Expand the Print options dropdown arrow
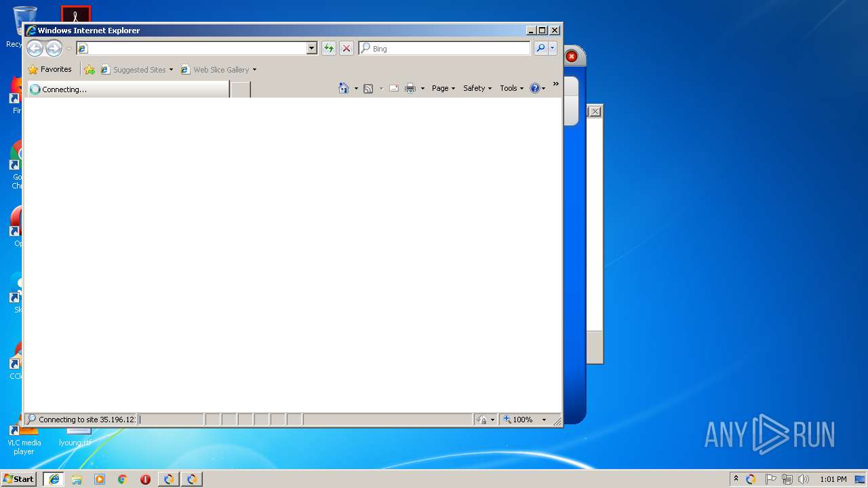Image resolution: width=868 pixels, height=488 pixels. (422, 88)
